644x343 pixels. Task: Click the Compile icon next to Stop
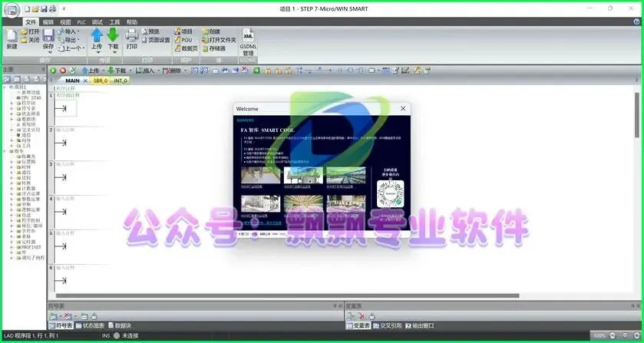(x=73, y=71)
